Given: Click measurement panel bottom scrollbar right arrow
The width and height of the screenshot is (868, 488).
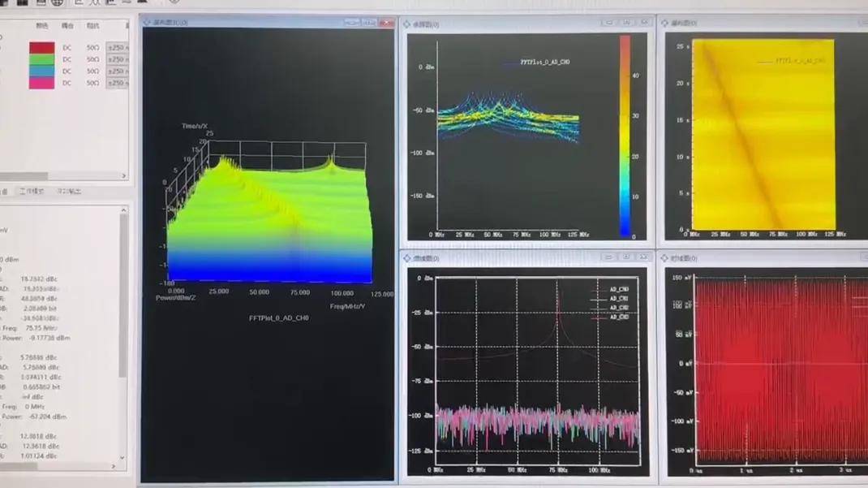Looking at the screenshot, I should click(114, 466).
